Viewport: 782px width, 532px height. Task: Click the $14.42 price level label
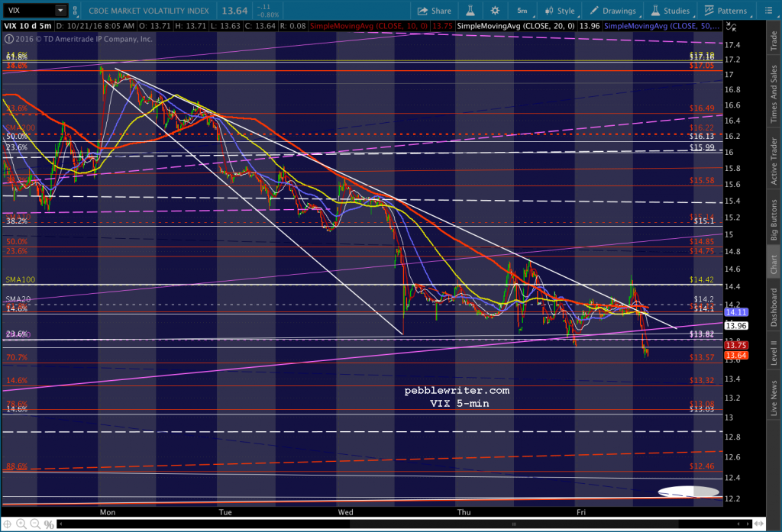click(x=702, y=279)
